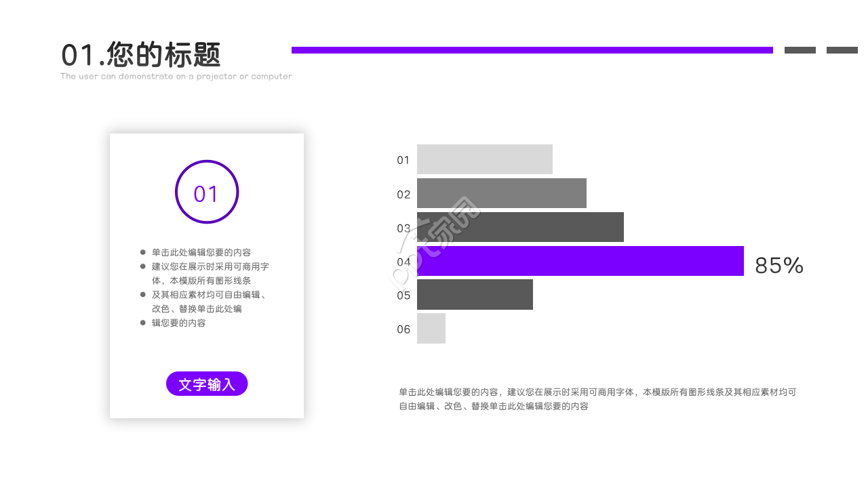The image size is (868, 488).
Task: Click bullet text 建议您在展示时采用可商用字
Action: point(210,266)
